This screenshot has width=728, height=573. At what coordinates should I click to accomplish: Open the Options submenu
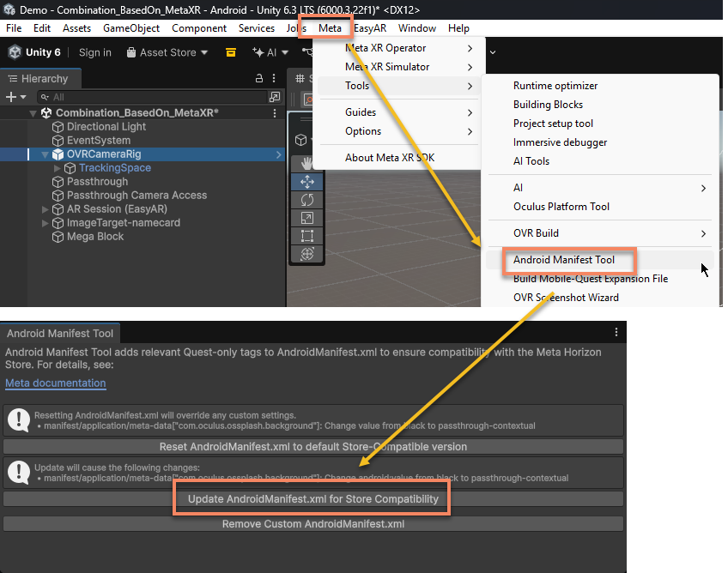click(x=399, y=131)
